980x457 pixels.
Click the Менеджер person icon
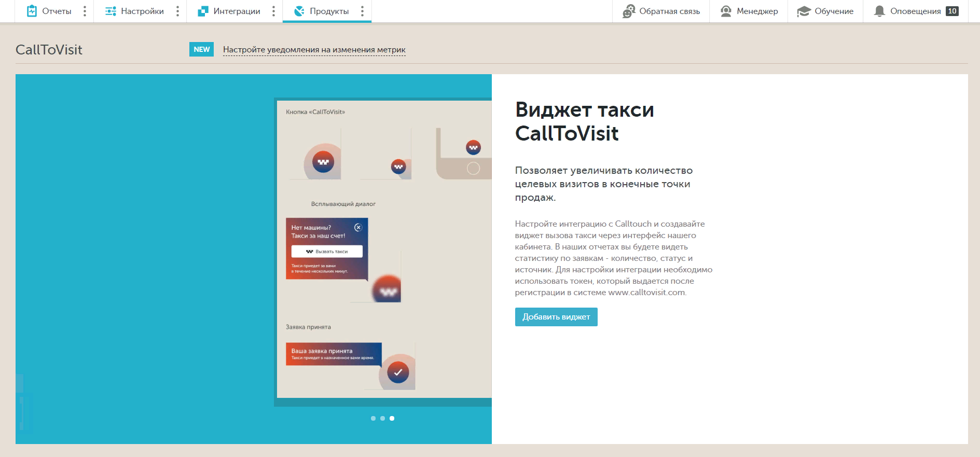coord(726,11)
